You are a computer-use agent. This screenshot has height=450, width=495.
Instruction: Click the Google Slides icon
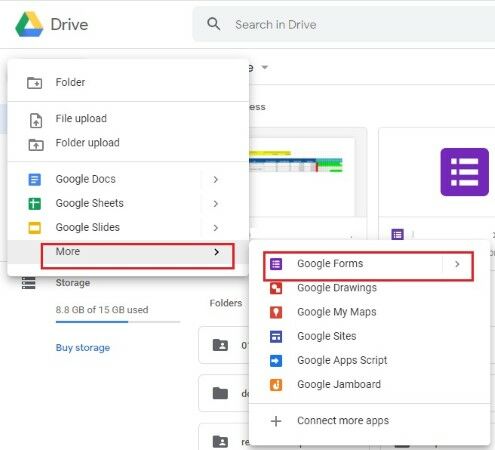(35, 228)
